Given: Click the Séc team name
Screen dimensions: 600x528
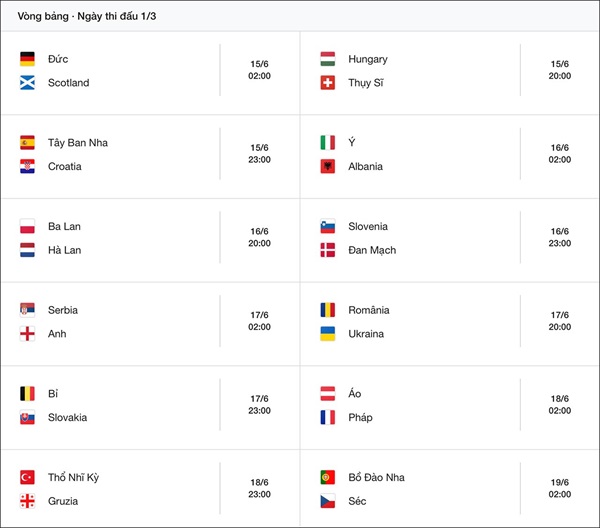Looking at the screenshot, I should (x=359, y=501).
